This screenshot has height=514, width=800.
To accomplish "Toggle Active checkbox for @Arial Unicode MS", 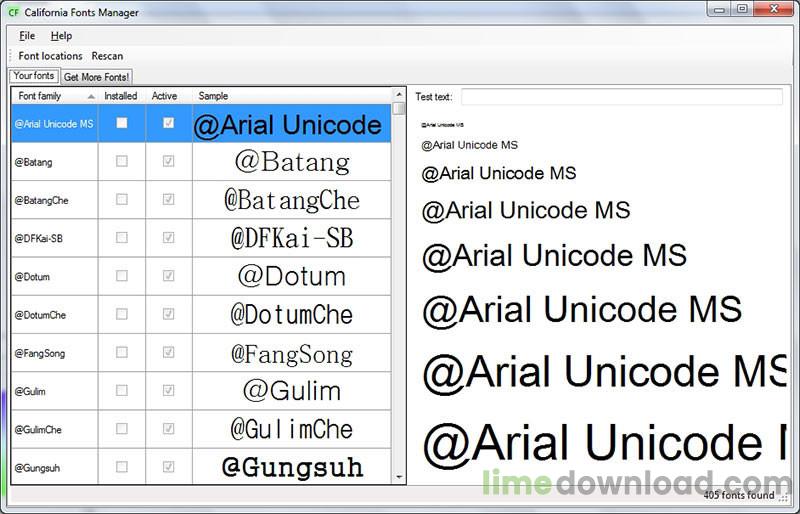I will [x=168, y=123].
